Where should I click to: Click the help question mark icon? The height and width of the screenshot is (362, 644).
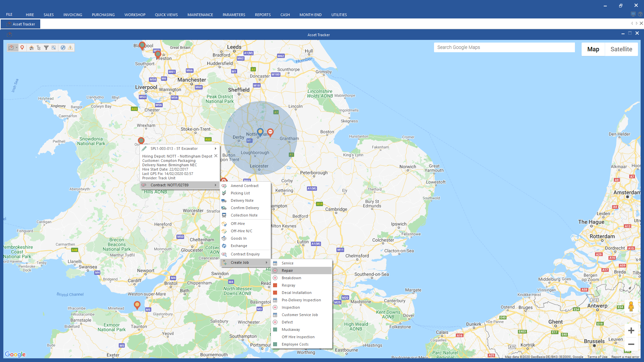pyautogui.click(x=640, y=14)
